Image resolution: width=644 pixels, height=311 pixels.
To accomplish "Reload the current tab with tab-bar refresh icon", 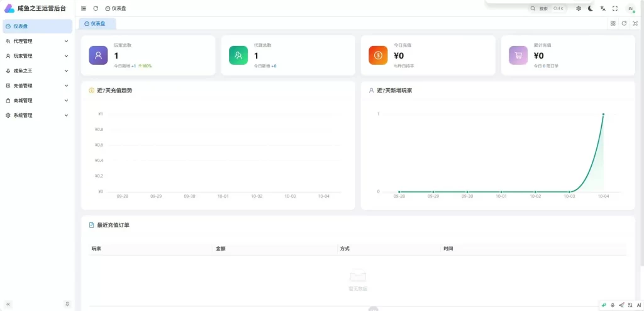I will point(624,23).
